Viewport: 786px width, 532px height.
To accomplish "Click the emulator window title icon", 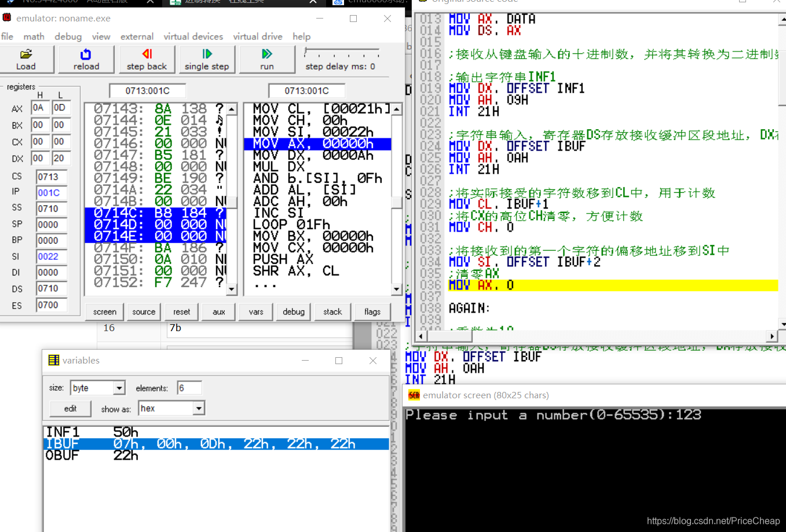I will click(7, 18).
